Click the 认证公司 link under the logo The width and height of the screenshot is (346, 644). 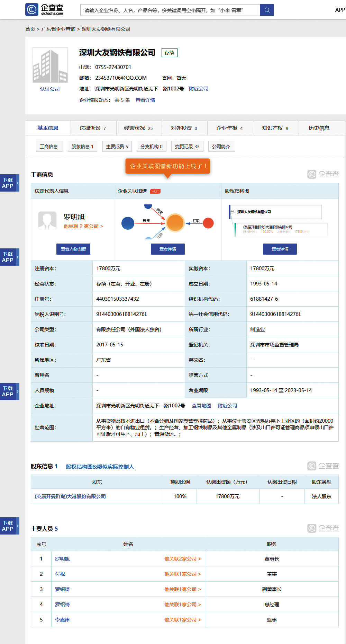(50, 89)
